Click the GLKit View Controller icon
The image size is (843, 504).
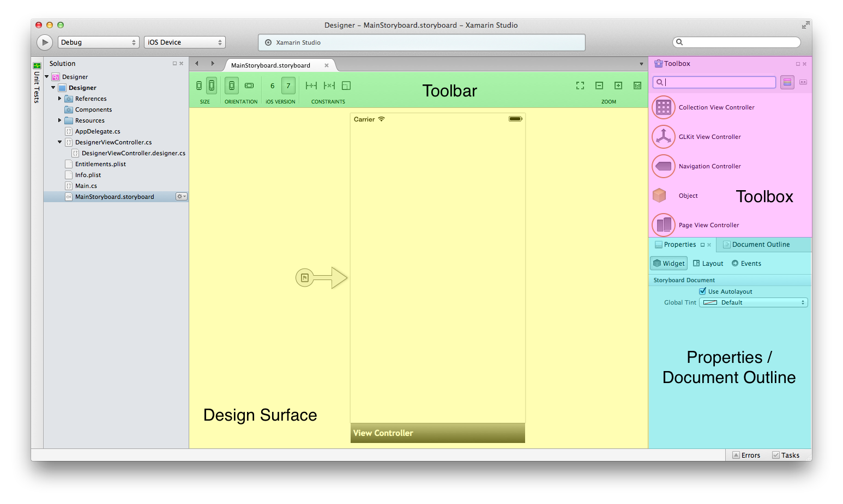click(664, 137)
